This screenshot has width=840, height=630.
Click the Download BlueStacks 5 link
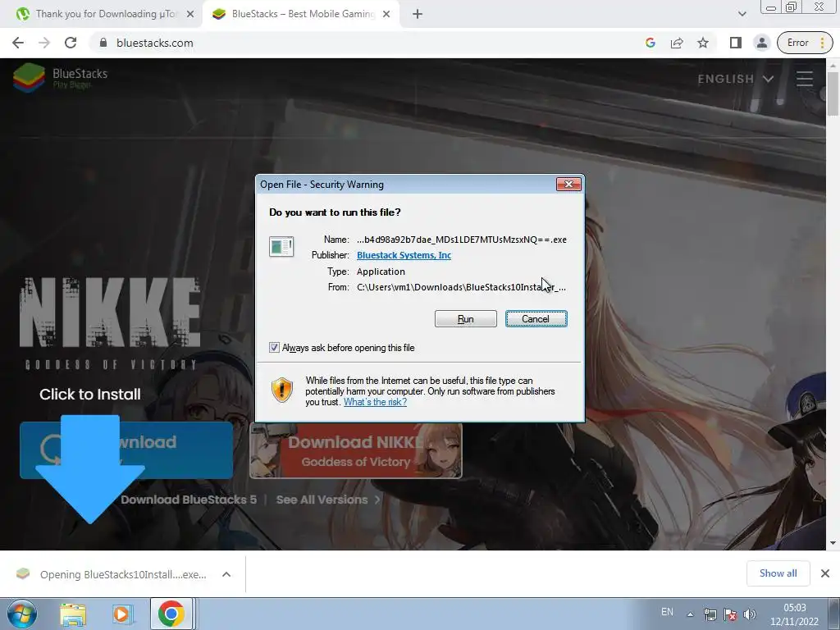pos(189,500)
